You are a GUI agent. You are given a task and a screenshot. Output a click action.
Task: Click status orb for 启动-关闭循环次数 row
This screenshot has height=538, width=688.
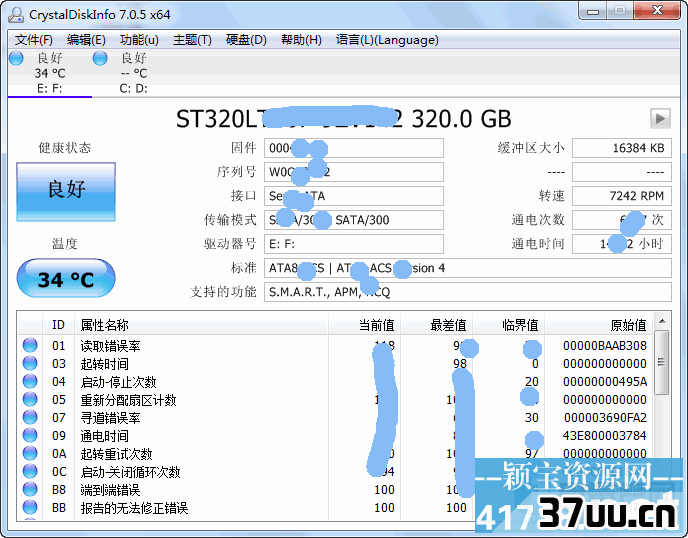(x=30, y=471)
